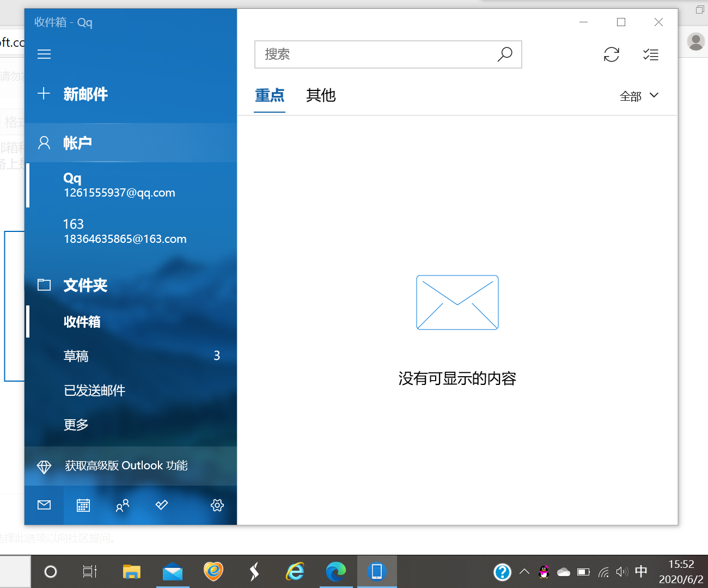The height and width of the screenshot is (588, 708).
Task: Click the magnifier search icon
Action: pyautogui.click(x=505, y=54)
